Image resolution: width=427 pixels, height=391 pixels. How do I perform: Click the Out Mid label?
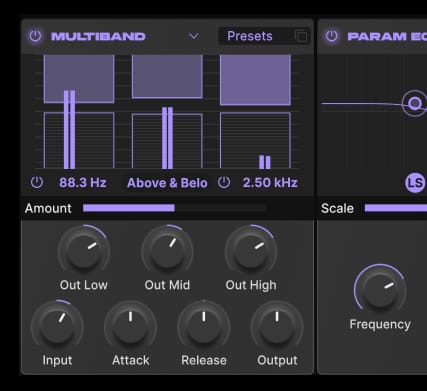point(167,285)
